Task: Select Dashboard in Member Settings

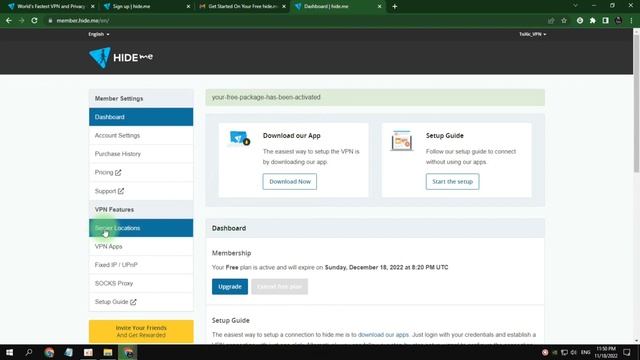Action: tap(141, 117)
